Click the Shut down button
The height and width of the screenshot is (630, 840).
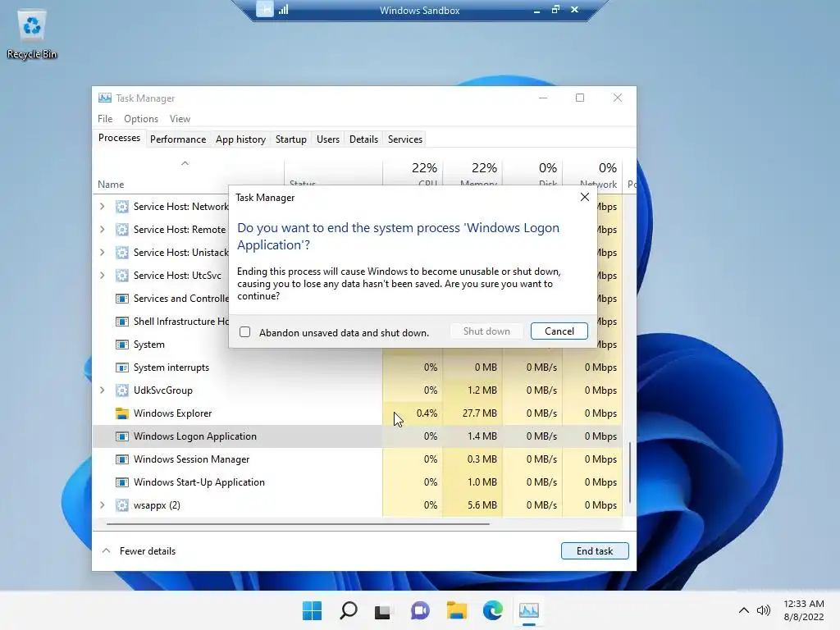click(486, 331)
